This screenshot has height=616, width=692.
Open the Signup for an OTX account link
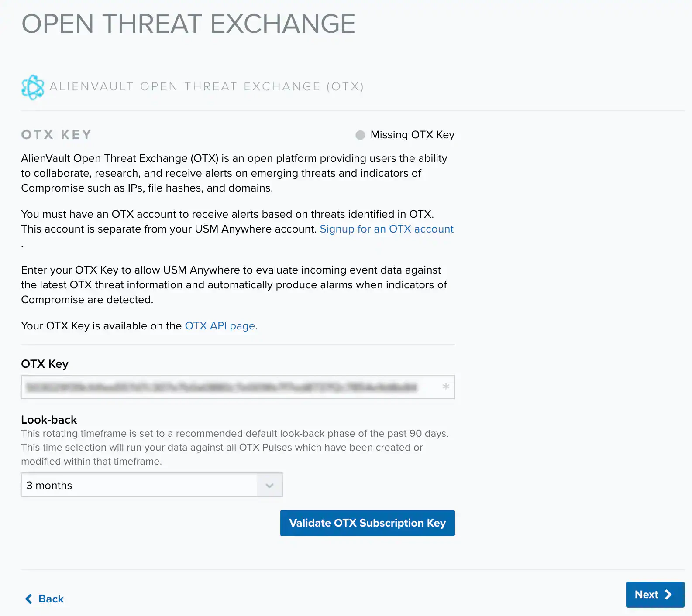point(386,229)
